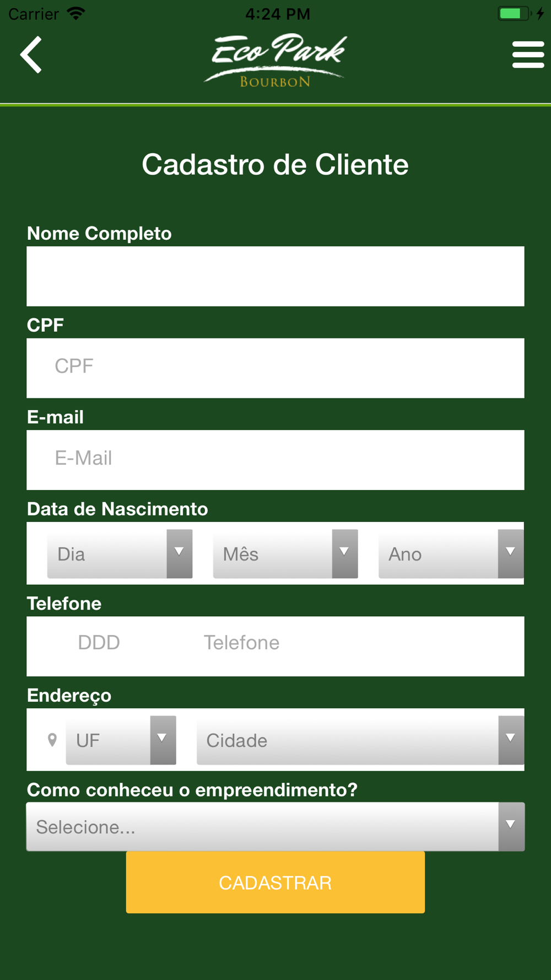This screenshot has width=551, height=980.
Task: Click into the CPF field
Action: coord(275,368)
